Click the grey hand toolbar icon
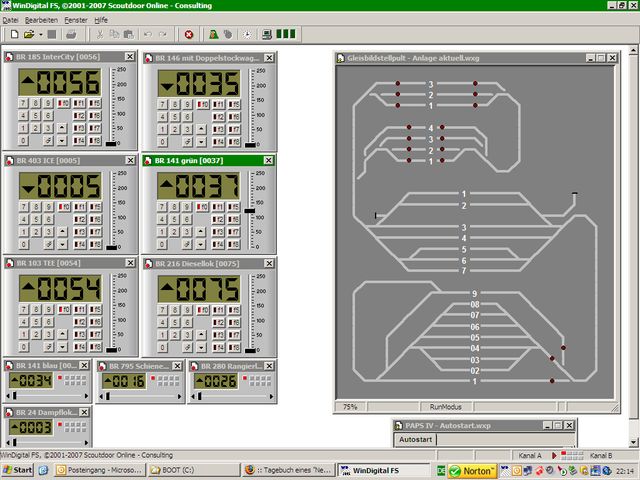Image resolution: width=640 pixels, height=480 pixels. [x=228, y=34]
